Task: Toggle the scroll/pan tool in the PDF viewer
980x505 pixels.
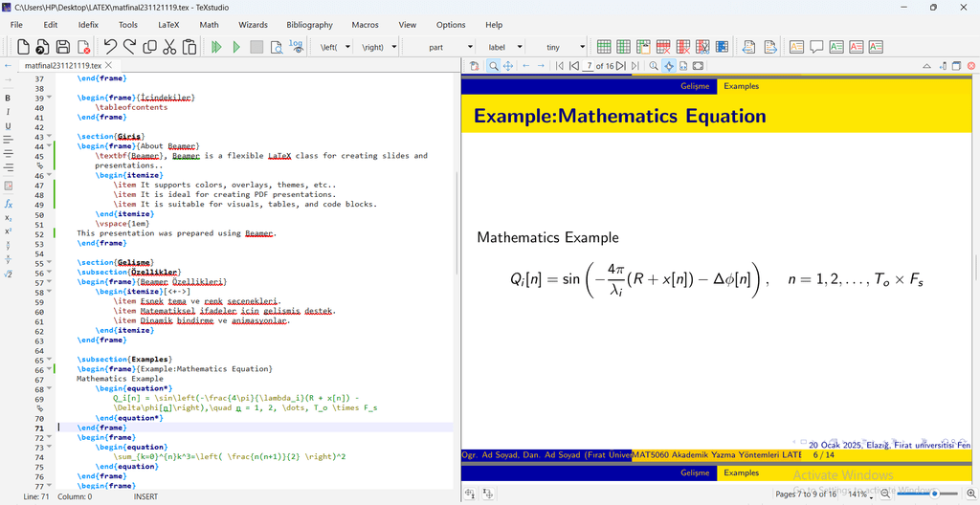Action: [x=508, y=66]
